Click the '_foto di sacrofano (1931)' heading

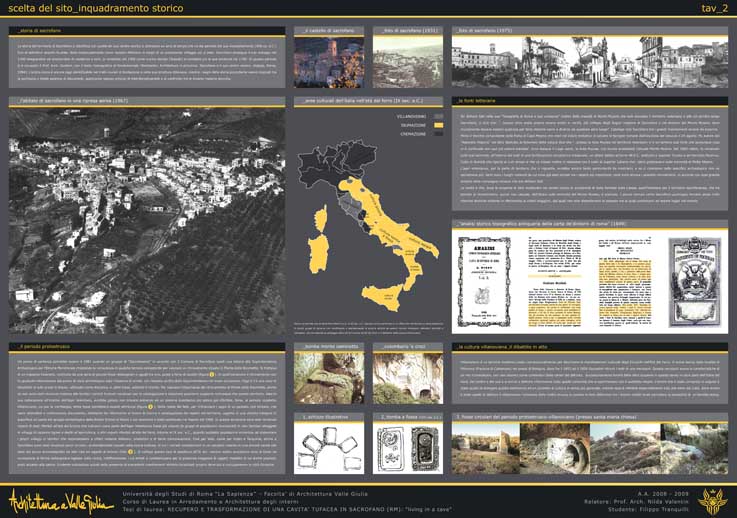coord(408,31)
